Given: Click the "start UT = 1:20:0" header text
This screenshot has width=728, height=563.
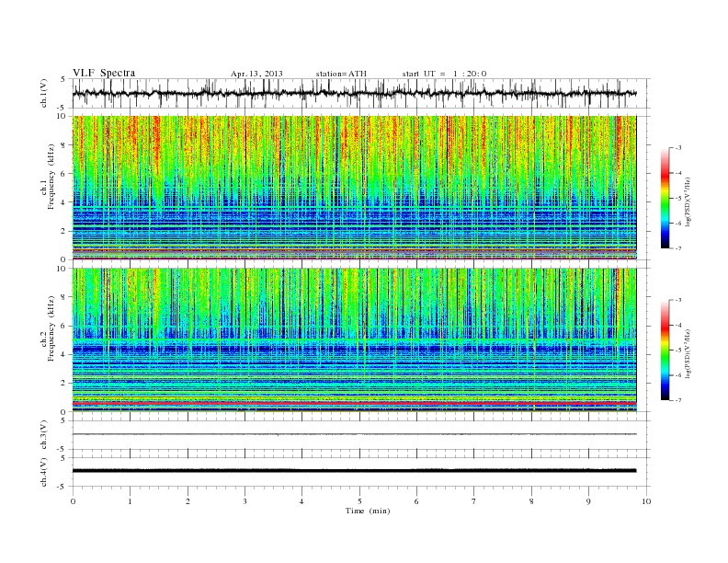Looking at the screenshot, I should point(444,74).
